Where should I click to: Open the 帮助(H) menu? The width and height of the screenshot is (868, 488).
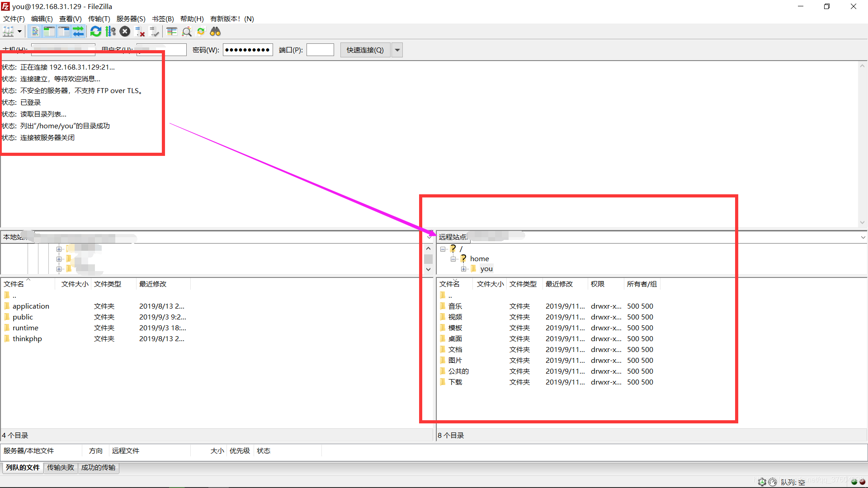(192, 19)
